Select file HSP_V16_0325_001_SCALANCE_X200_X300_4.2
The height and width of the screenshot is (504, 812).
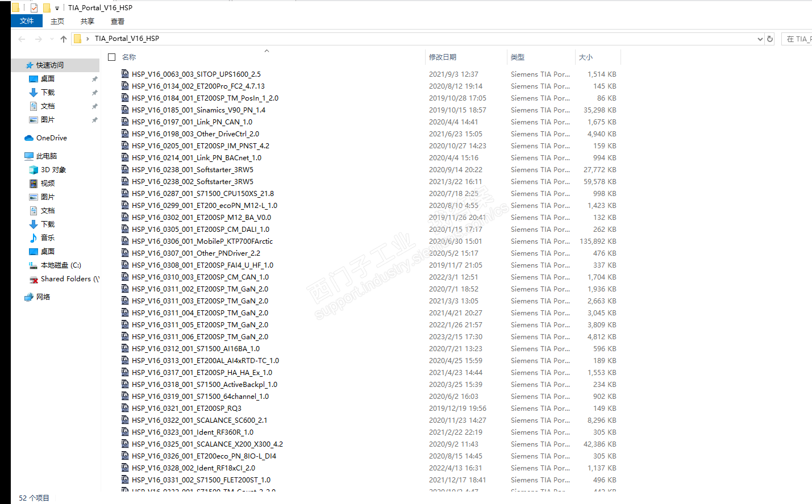pos(207,444)
